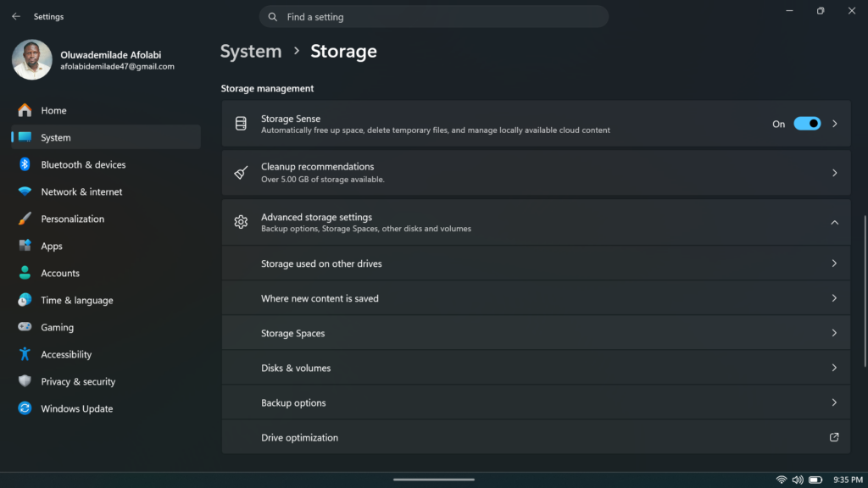
Task: Click the Accessibility figure icon
Action: pos(25,354)
